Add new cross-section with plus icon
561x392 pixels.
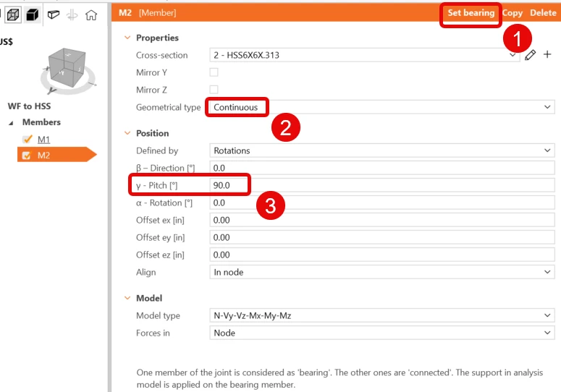tap(547, 54)
